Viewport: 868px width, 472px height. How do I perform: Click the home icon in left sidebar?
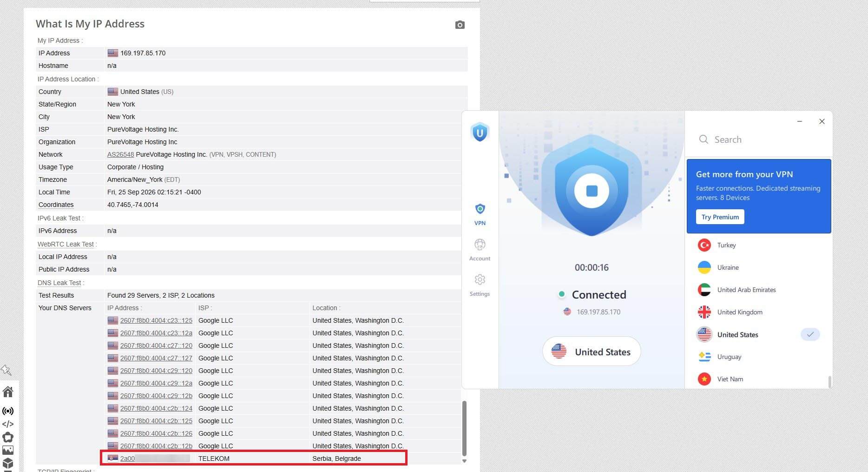(8, 392)
